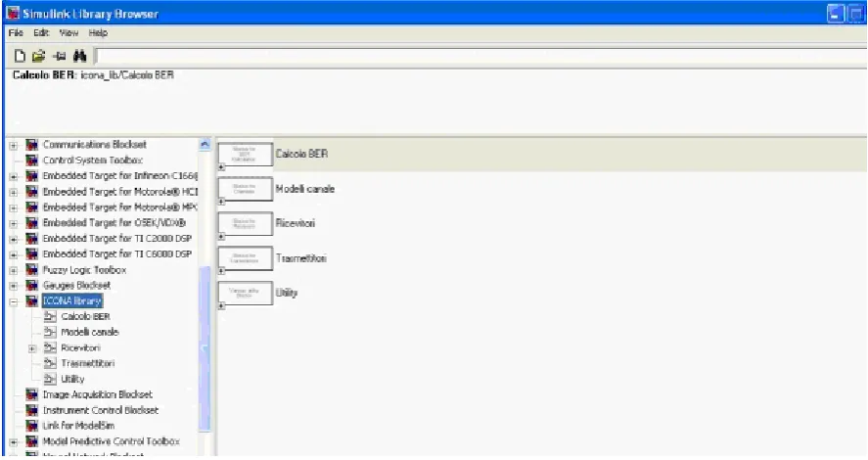Select Trasmettitori in the tree
Image resolution: width=868 pixels, height=460 pixels.
[x=88, y=363]
